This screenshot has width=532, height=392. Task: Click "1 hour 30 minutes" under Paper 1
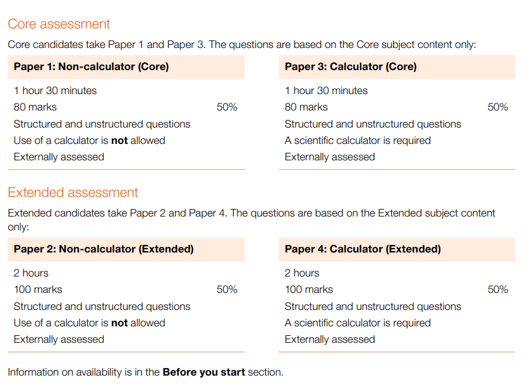[55, 91]
